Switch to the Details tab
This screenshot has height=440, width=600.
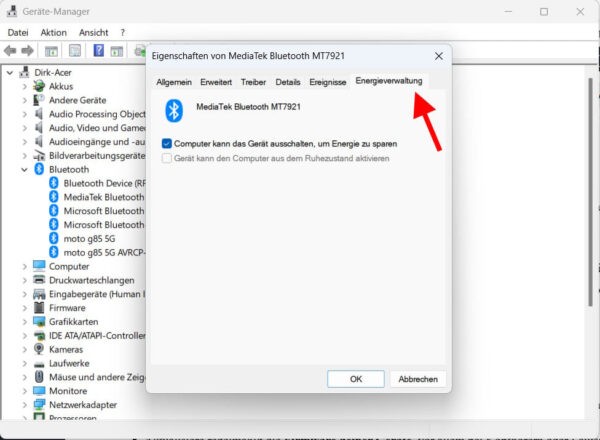[288, 82]
